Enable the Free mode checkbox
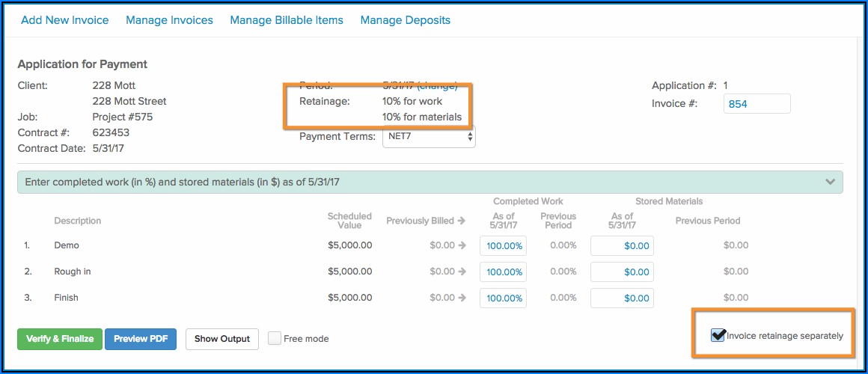Screen dimensions: 868x374 pos(275,339)
